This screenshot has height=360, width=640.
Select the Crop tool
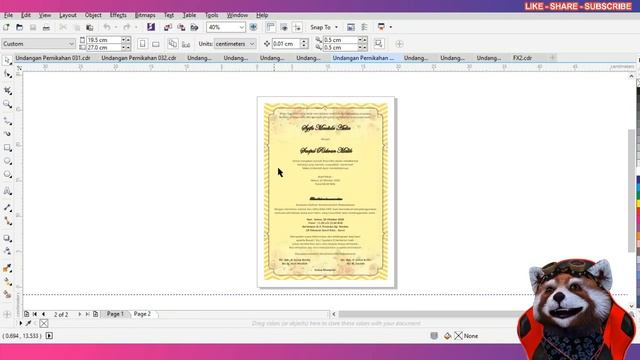pyautogui.click(x=7, y=91)
